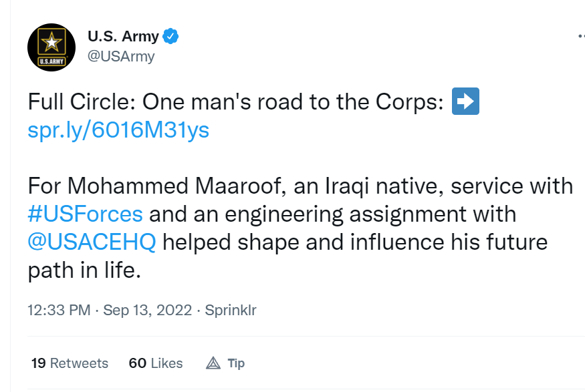Viewport: 585px width, 392px height.
Task: View the 60 Likes list
Action: 156,363
